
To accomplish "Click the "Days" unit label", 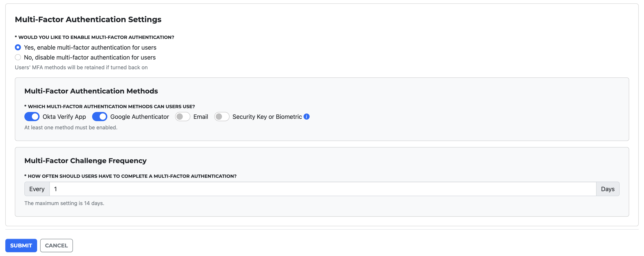I will [608, 189].
